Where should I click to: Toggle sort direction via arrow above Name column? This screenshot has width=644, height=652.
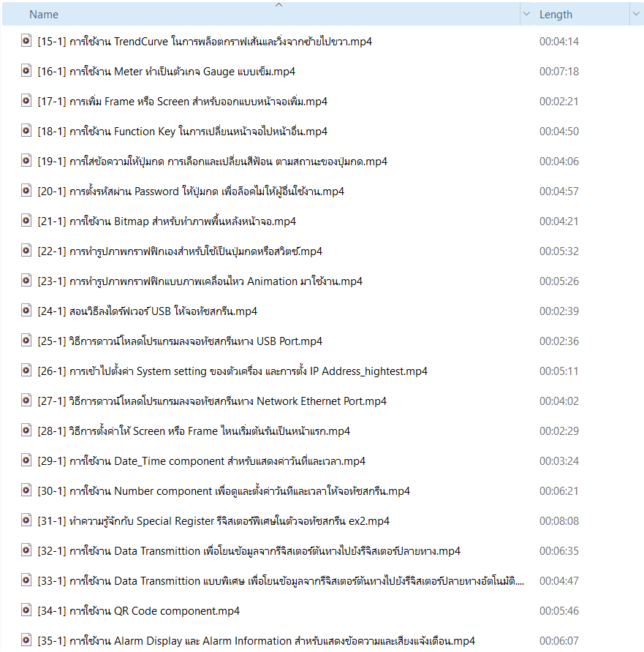click(x=278, y=5)
